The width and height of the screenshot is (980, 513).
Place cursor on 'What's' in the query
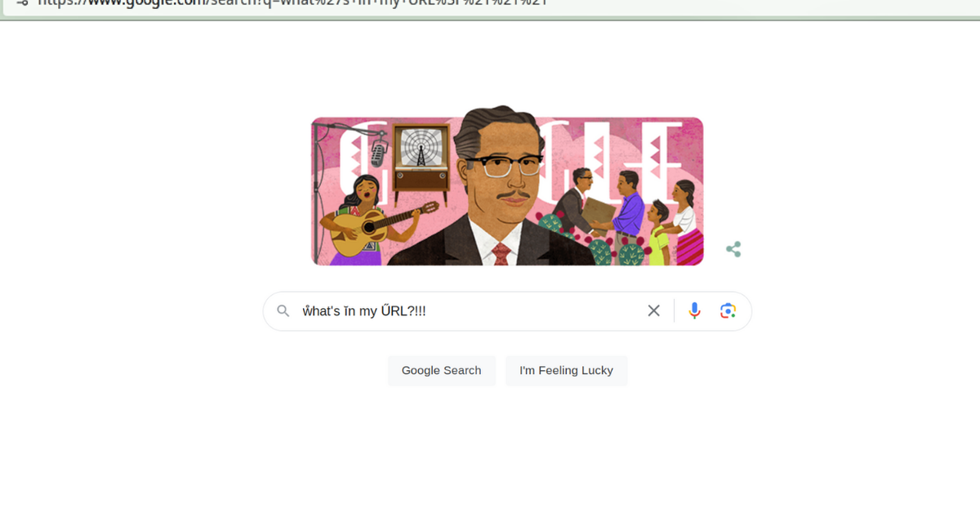point(322,311)
